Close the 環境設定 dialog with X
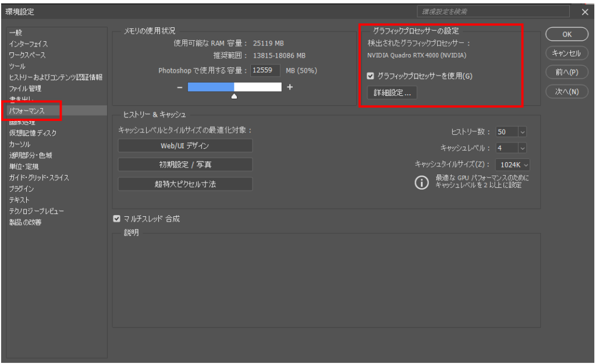 (584, 12)
